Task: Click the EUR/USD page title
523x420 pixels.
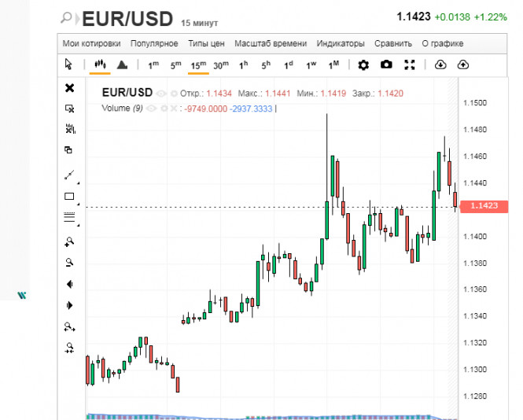Action: (x=127, y=19)
